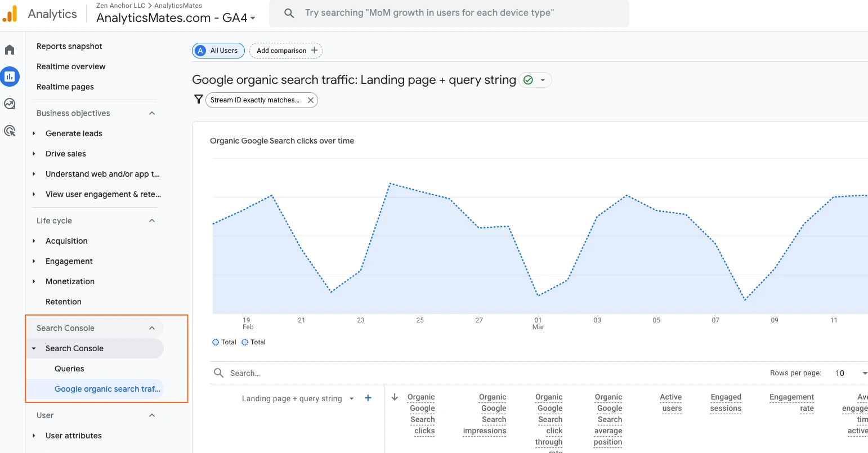Open Realtime overview

71,66
